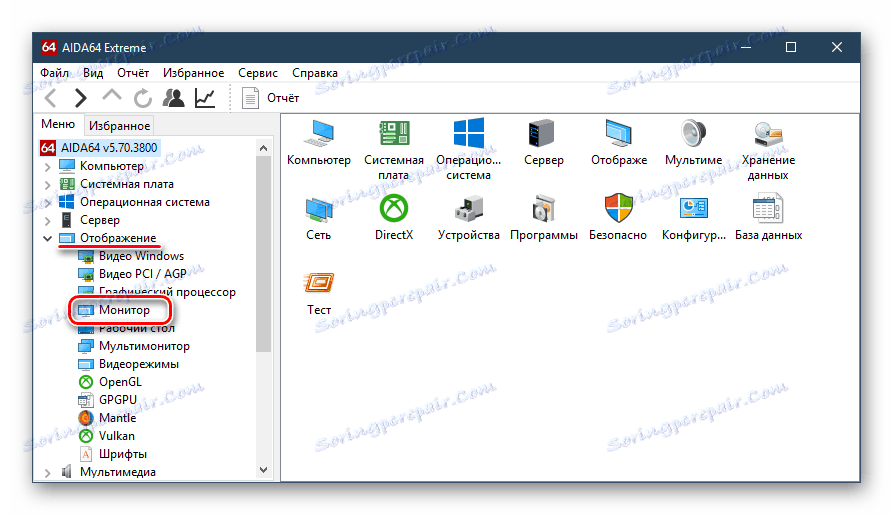Open the Тест benchmark icon
This screenshot has height=515, width=893.
pyautogui.click(x=318, y=293)
